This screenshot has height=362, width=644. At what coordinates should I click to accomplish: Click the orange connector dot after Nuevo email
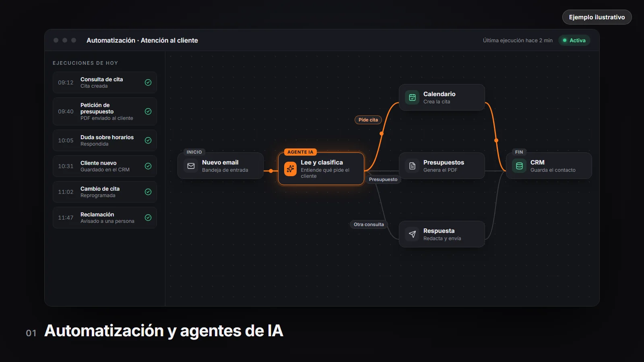pyautogui.click(x=271, y=171)
